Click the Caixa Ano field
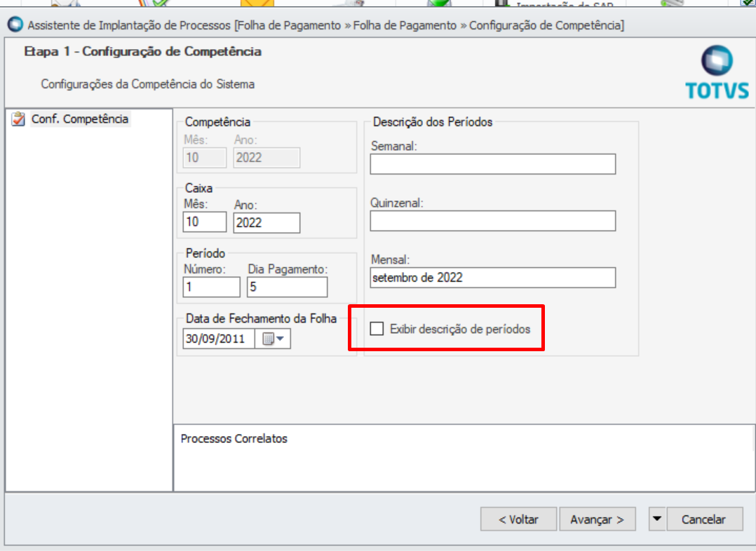The width and height of the screenshot is (756, 551). click(266, 223)
